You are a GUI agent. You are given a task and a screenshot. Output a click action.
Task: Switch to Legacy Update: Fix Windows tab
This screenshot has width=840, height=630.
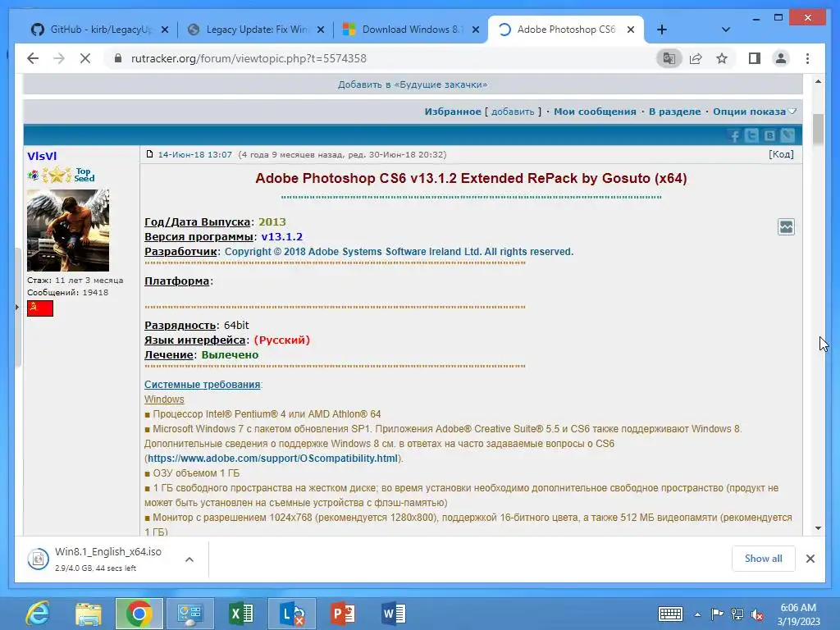tap(257, 30)
